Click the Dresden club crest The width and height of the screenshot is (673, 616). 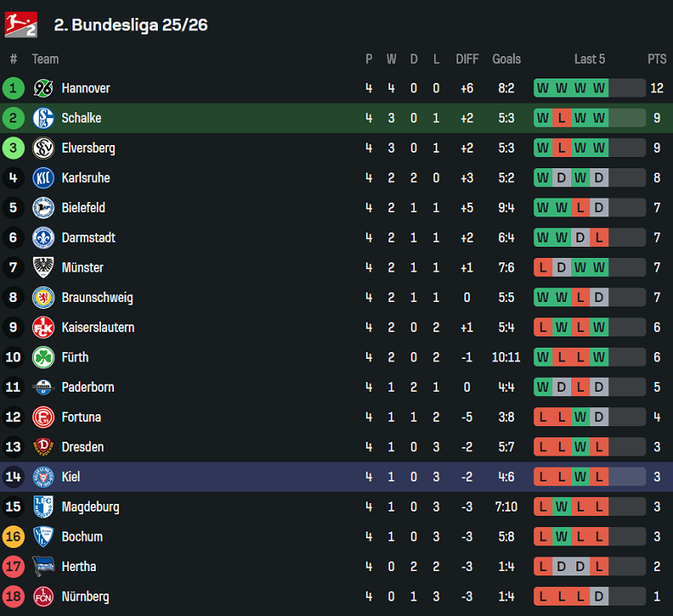point(43,447)
